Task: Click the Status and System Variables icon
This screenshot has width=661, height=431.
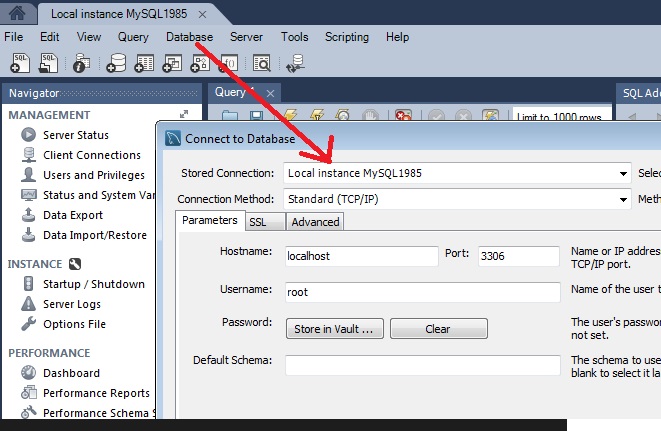Action: (29, 194)
